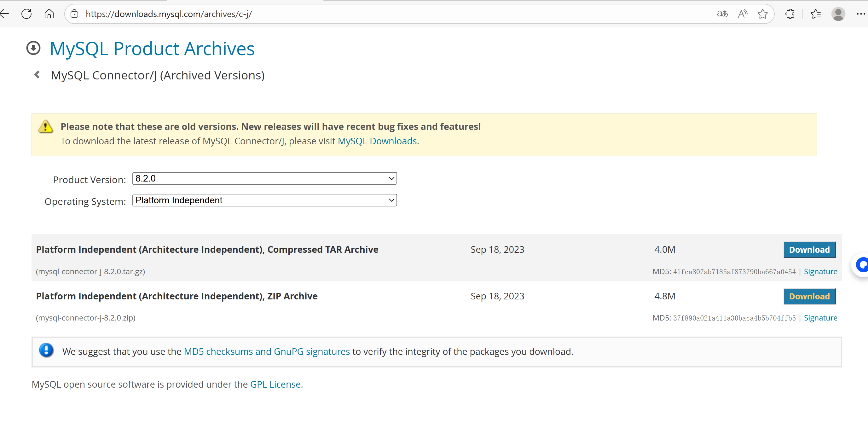Click the mysql-connector-j-8.2.0.tar.gz filename text
This screenshot has width=868, height=445.
90,272
